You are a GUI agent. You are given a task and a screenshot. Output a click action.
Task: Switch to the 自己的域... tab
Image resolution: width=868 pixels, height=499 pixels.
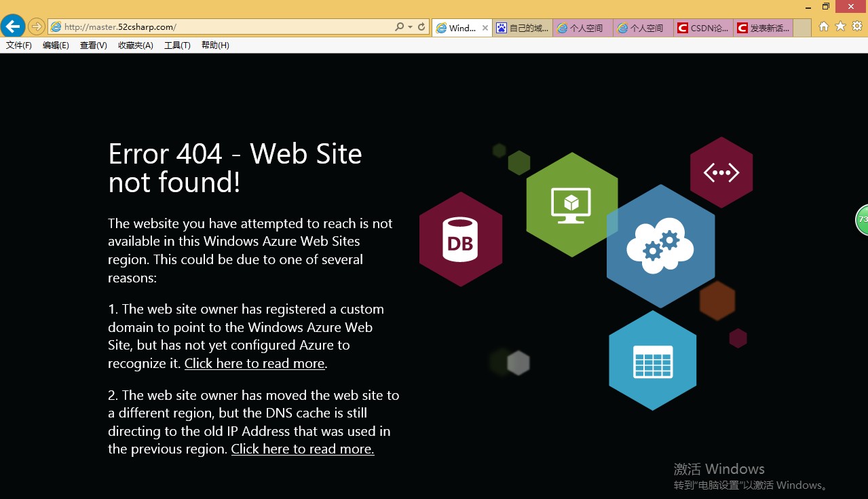click(523, 28)
